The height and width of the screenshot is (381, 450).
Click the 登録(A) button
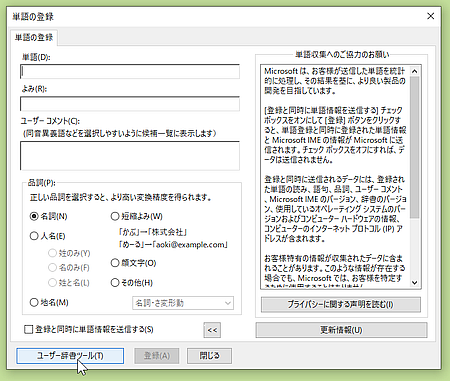pos(157,356)
